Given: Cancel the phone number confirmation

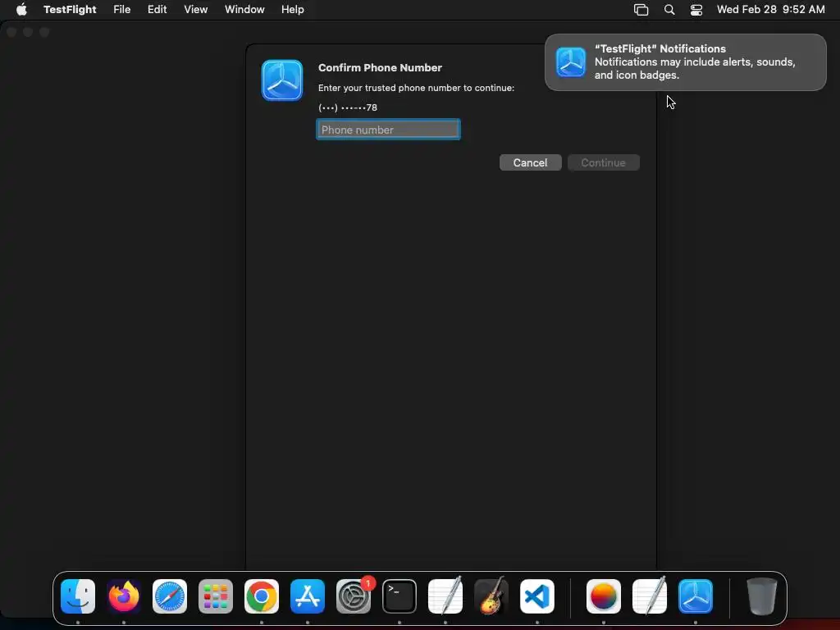Looking at the screenshot, I should pyautogui.click(x=531, y=162).
